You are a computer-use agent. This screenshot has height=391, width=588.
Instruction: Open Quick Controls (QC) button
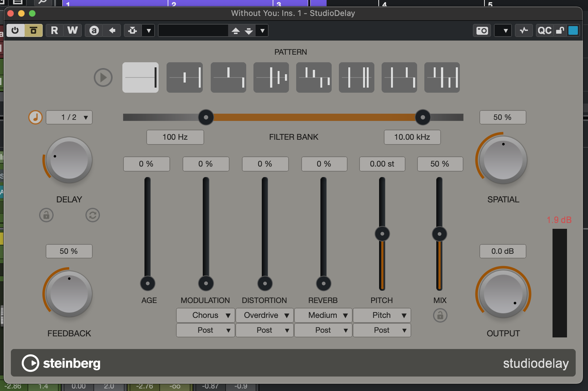(544, 30)
